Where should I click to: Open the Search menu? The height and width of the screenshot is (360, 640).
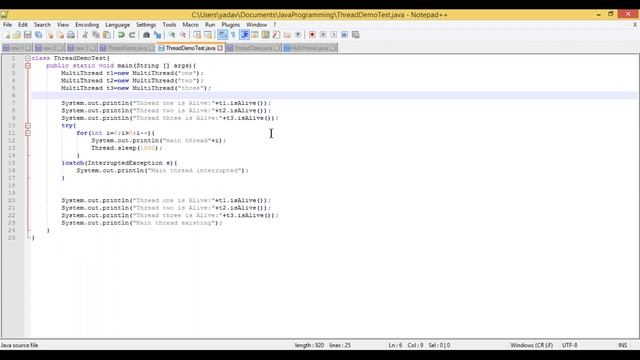[42, 25]
